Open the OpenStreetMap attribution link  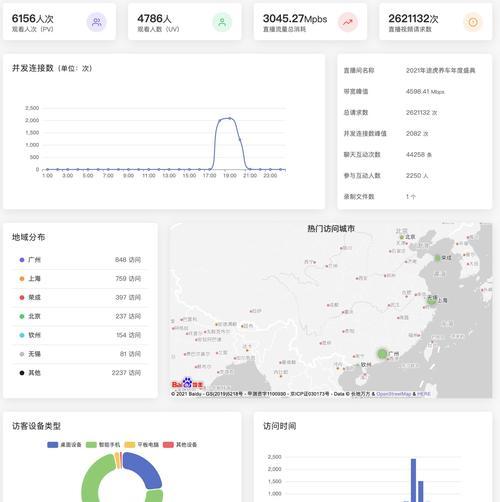point(394,394)
